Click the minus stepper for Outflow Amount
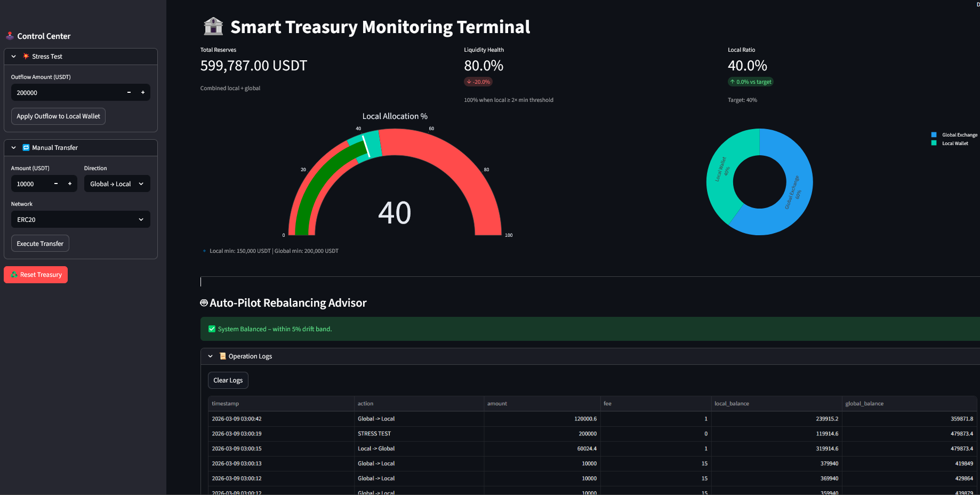This screenshot has height=495, width=980. [128, 93]
